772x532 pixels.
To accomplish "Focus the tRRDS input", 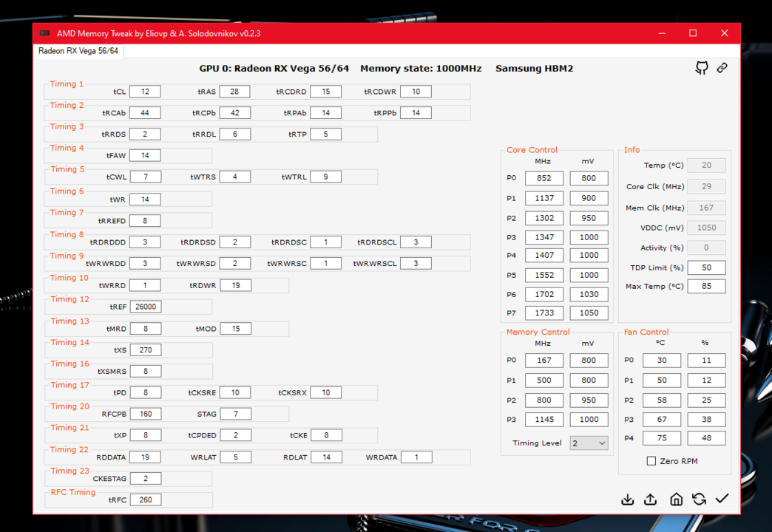I will [145, 134].
